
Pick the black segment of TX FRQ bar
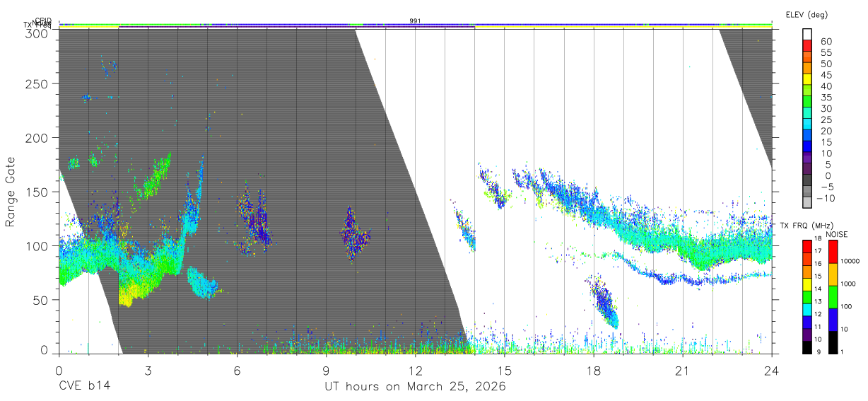click(807, 347)
